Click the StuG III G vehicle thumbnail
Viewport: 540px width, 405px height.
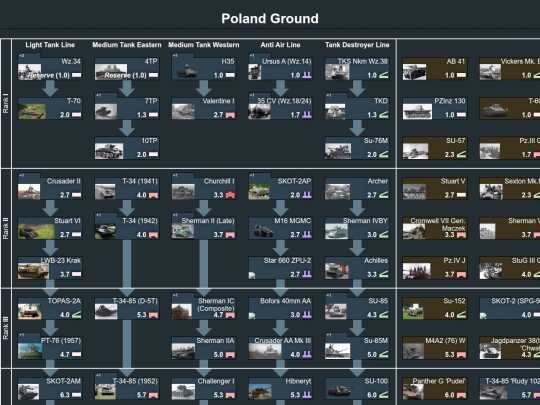[491, 271]
